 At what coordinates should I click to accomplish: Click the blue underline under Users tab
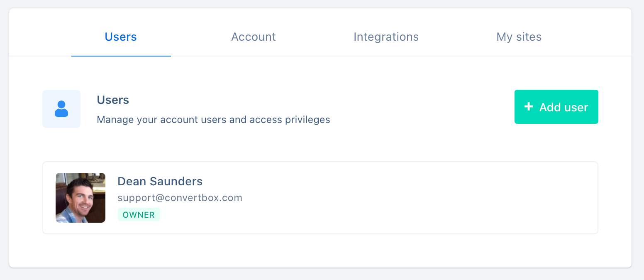pyautogui.click(x=121, y=56)
